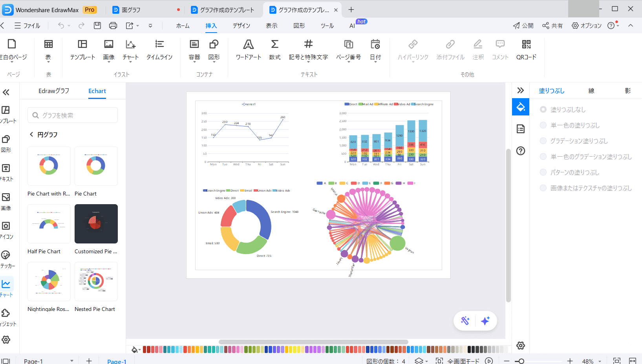Click the QR code insert icon
The height and width of the screenshot is (364, 642).
[x=526, y=44]
